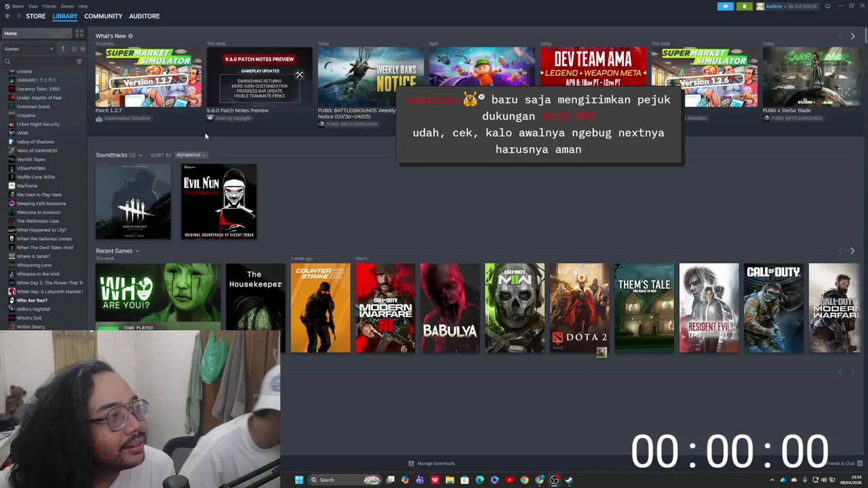Click the sidebar search magnifier
The height and width of the screenshot is (488, 868).
pyautogui.click(x=7, y=62)
